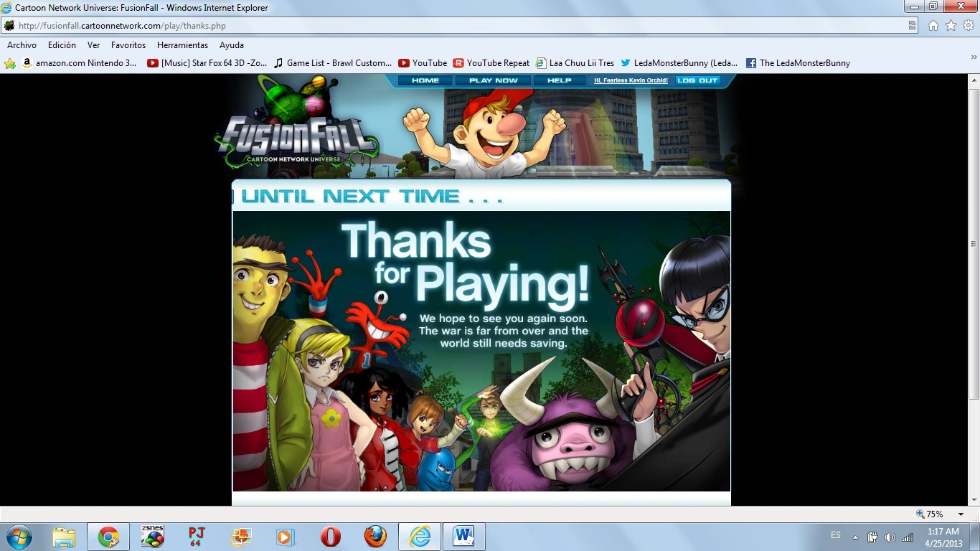Open the Laa Chuu Lii Tres bookmark
This screenshot has height=551, width=980.
575,63
